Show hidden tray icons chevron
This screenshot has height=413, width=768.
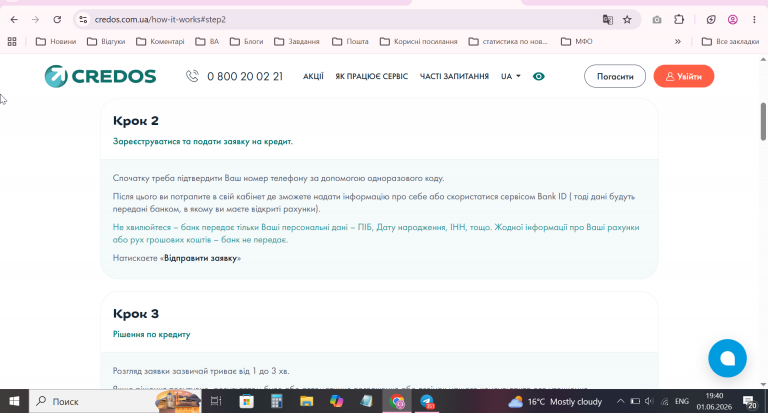[x=620, y=401]
